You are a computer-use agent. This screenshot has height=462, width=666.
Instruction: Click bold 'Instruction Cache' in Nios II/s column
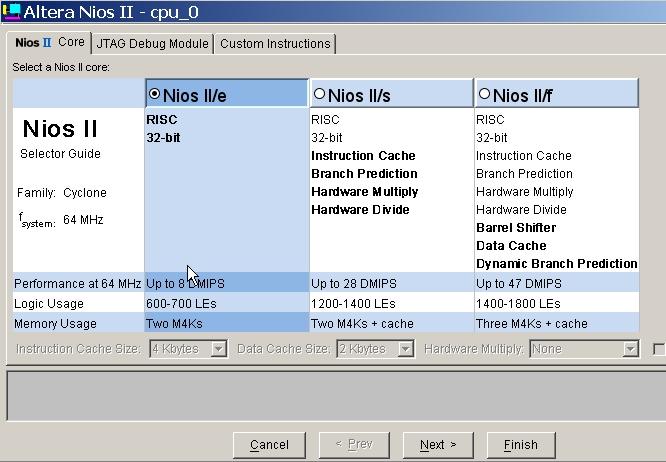tap(363, 155)
